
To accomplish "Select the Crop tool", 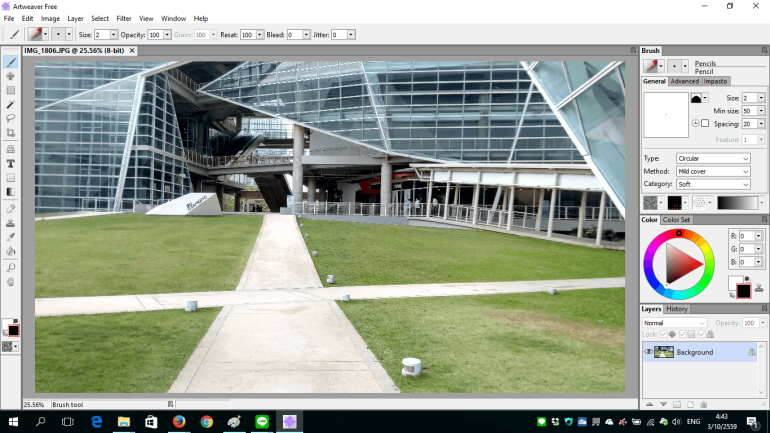I will tap(11, 133).
